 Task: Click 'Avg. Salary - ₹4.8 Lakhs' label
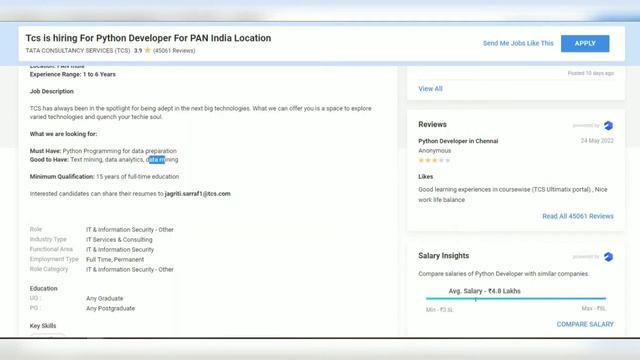[484, 291]
